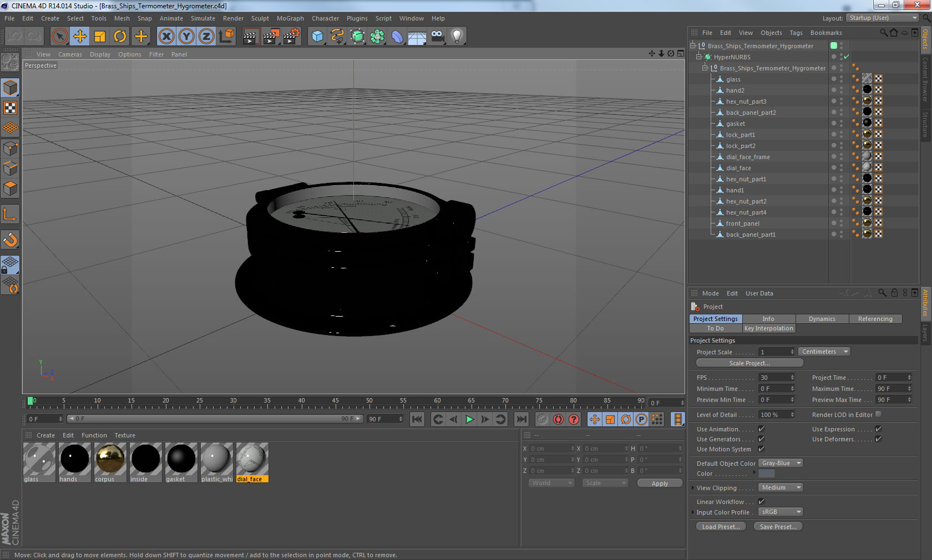Activate the Scale tool

pyautogui.click(x=100, y=37)
